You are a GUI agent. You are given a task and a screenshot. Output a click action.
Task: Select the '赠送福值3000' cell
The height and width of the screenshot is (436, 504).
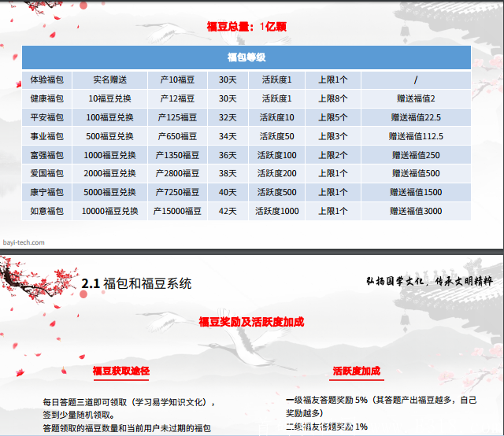pos(416,211)
